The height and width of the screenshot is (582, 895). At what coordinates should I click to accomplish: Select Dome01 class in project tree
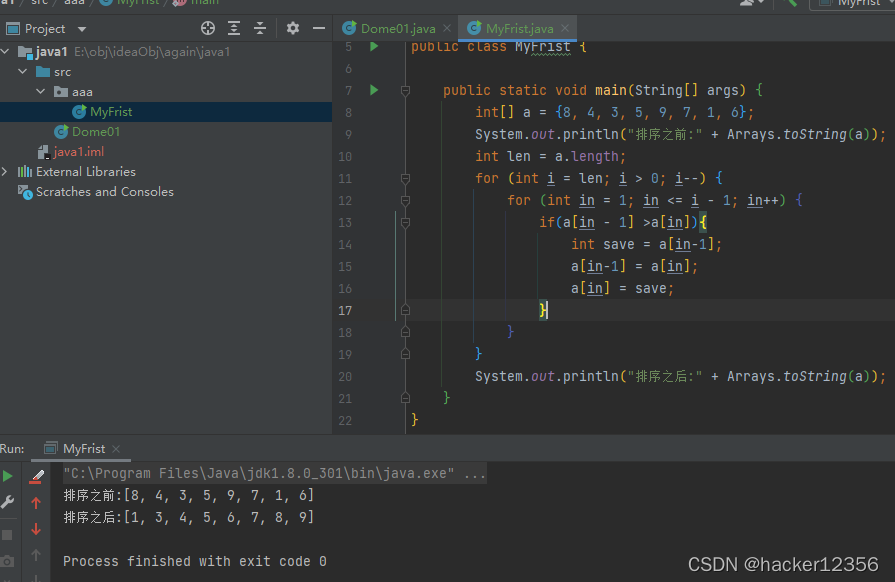click(96, 132)
